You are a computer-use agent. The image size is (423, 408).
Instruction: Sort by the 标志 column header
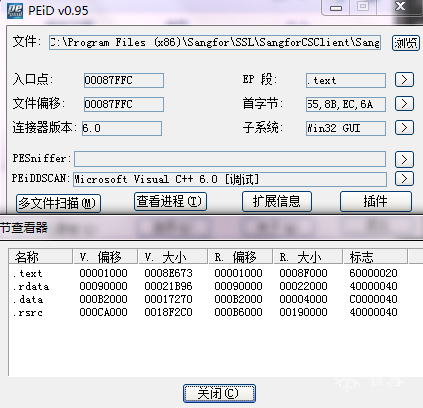pyautogui.click(x=376, y=257)
